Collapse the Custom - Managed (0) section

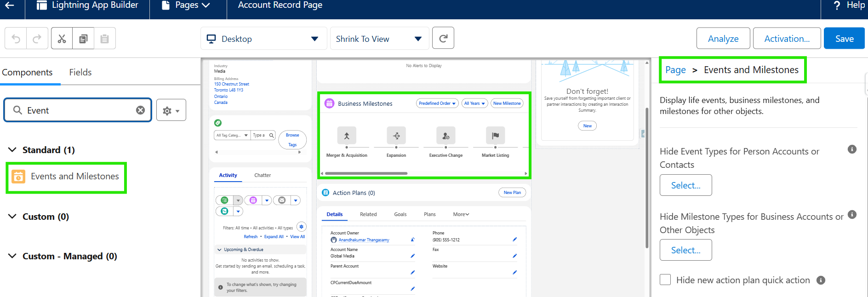(x=12, y=256)
